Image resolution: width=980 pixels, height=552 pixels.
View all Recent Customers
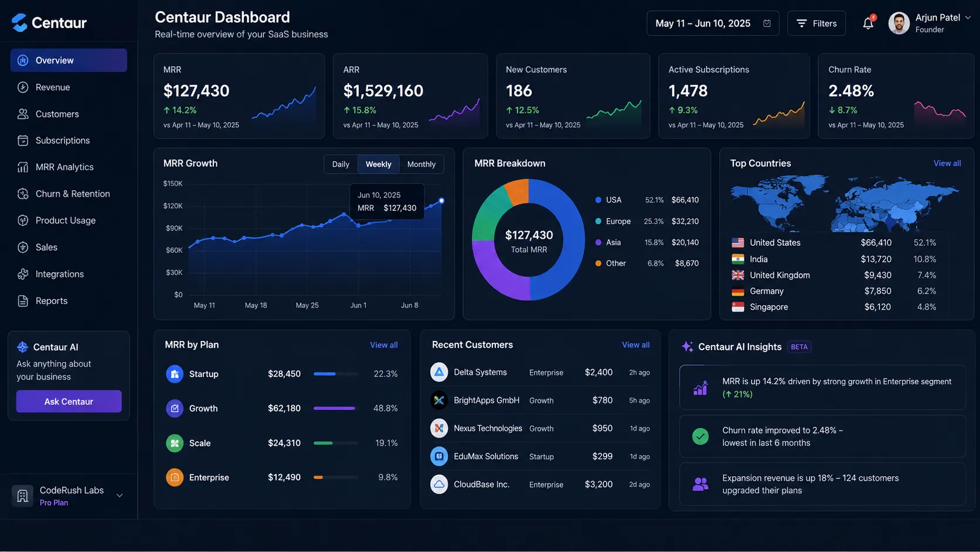click(636, 345)
